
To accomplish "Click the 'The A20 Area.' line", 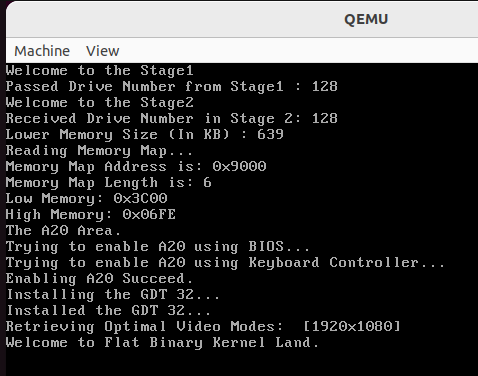I will (x=63, y=231).
